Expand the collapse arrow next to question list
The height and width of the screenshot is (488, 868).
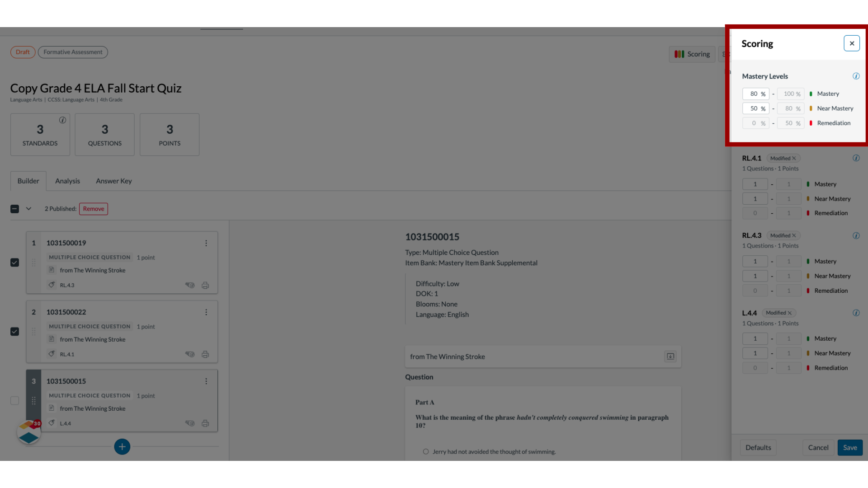click(x=28, y=209)
